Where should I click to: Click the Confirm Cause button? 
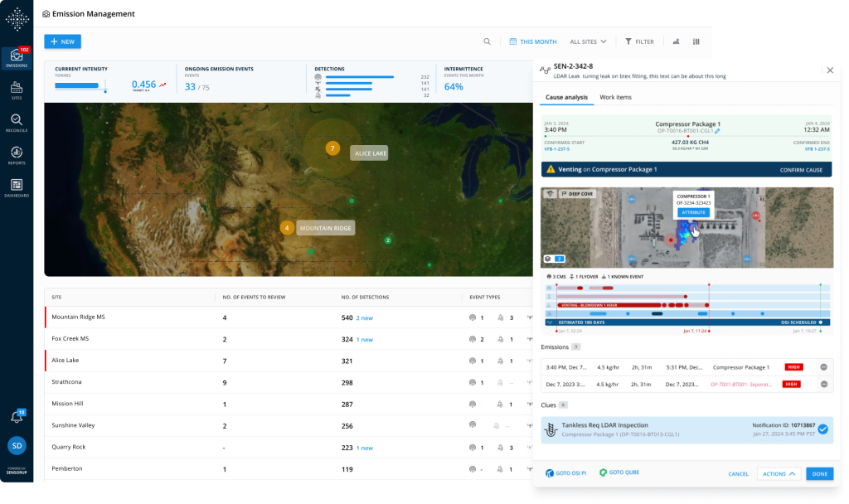[x=800, y=170]
